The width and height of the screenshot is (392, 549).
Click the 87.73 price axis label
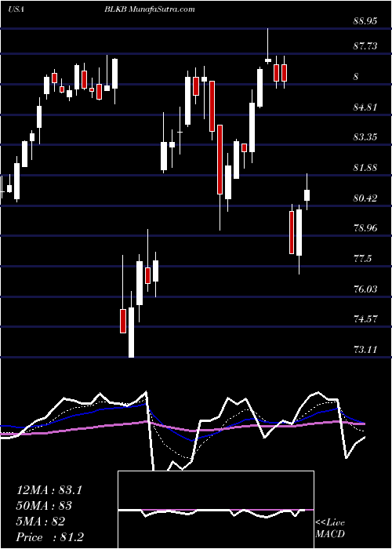point(365,45)
